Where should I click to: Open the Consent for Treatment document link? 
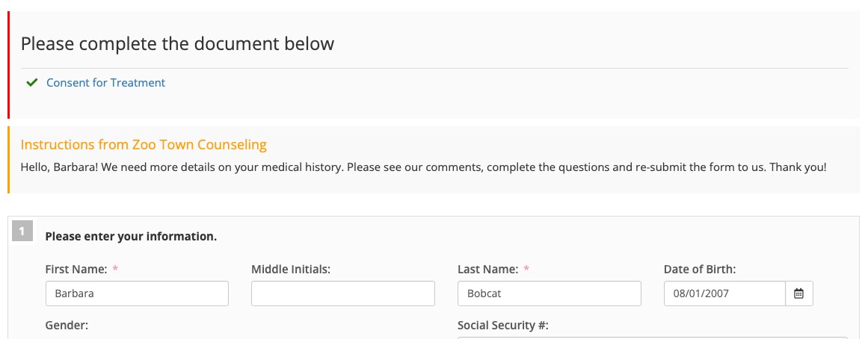105,82
